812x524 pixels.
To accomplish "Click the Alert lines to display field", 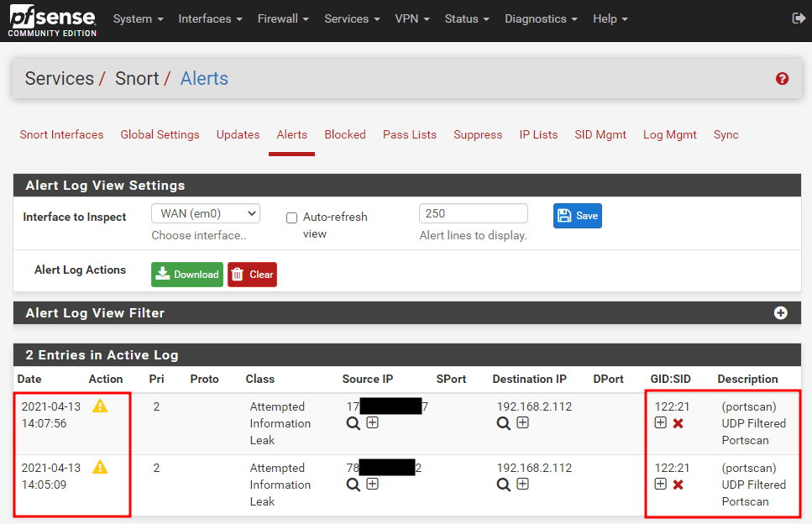I will 473,214.
